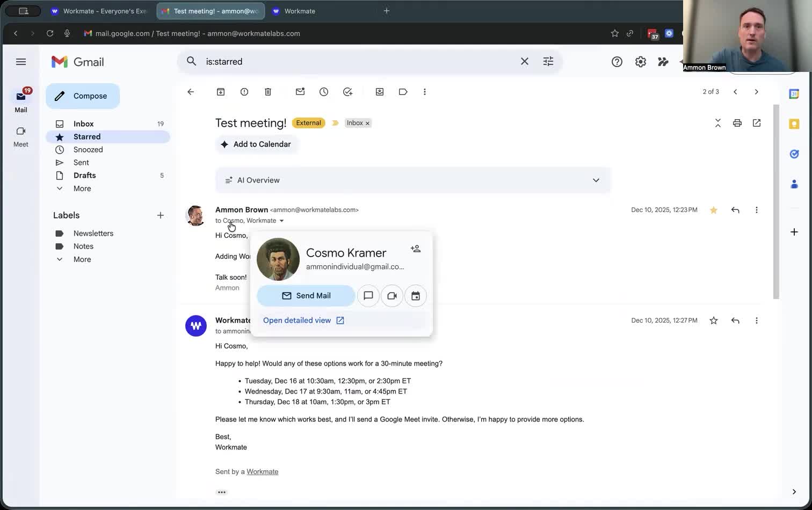Unstar Ammon Brown's message
812x510 pixels.
(713, 210)
